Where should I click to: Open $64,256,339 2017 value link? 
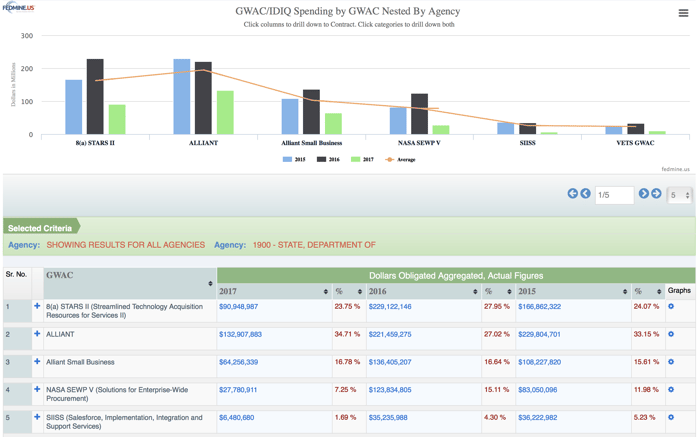tap(238, 362)
